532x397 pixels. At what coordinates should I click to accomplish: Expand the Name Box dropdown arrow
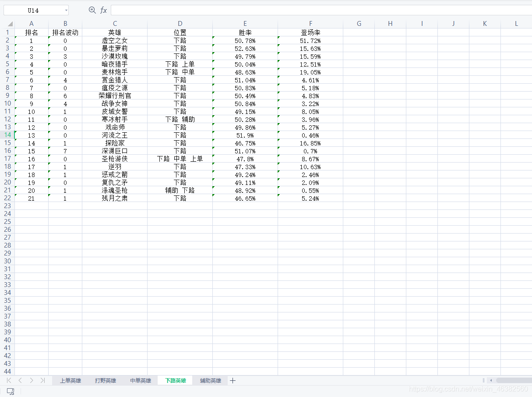pyautogui.click(x=66, y=10)
